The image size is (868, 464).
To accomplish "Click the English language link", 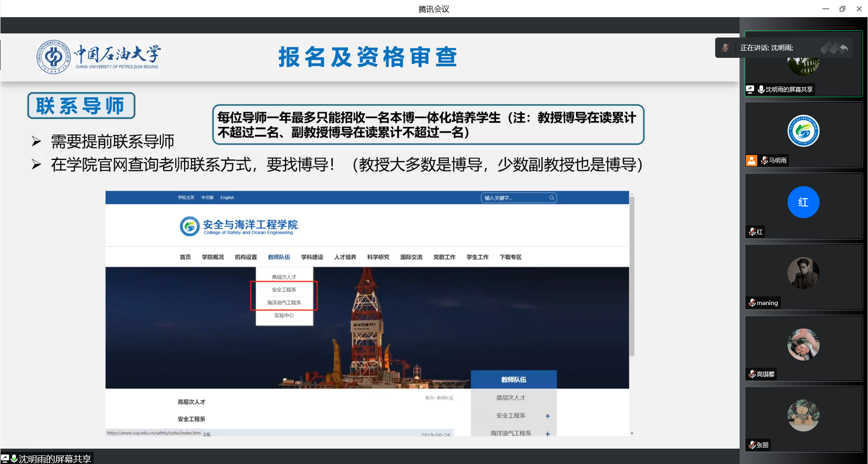I will pos(227,198).
